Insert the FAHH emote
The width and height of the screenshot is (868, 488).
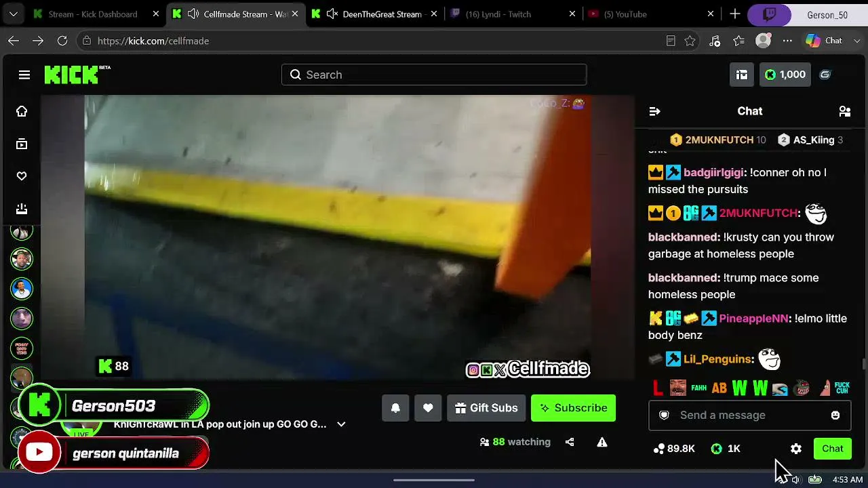(698, 388)
